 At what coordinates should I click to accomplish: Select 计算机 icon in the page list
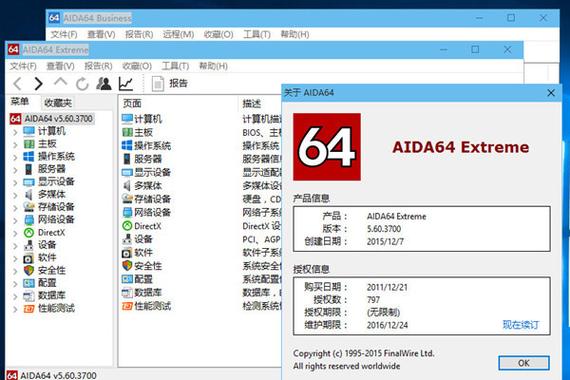(x=127, y=119)
